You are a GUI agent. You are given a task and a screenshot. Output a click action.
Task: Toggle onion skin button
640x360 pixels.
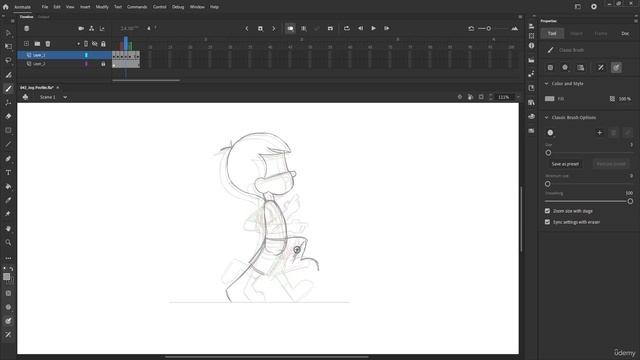[290, 29]
